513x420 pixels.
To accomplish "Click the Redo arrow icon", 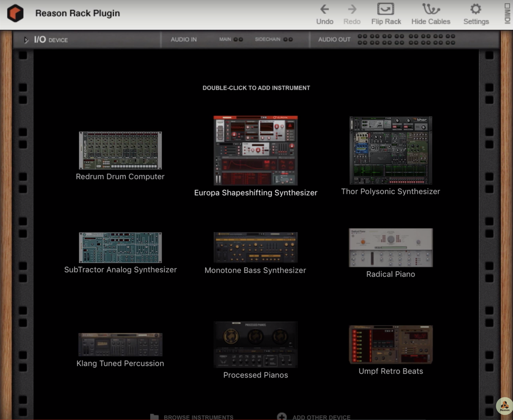I will 352,9.
